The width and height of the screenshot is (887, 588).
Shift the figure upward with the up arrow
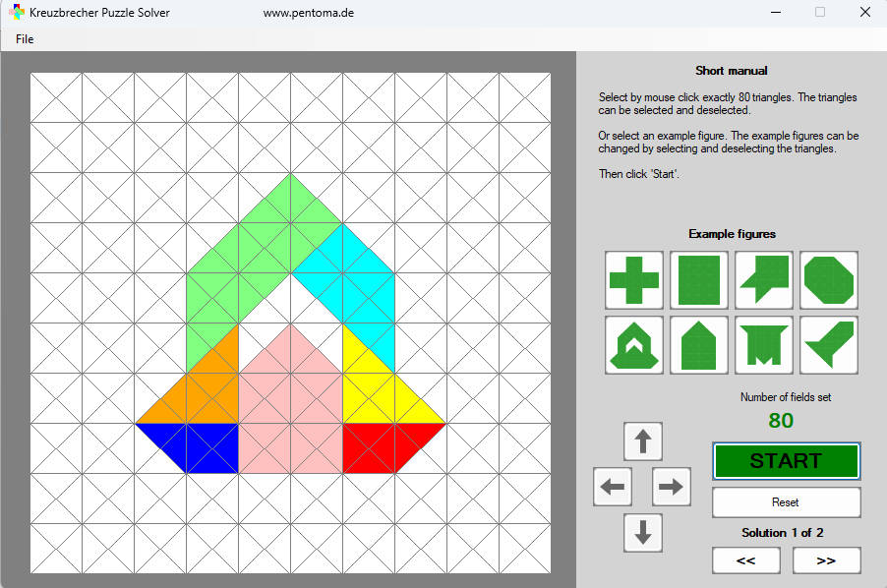[642, 441]
